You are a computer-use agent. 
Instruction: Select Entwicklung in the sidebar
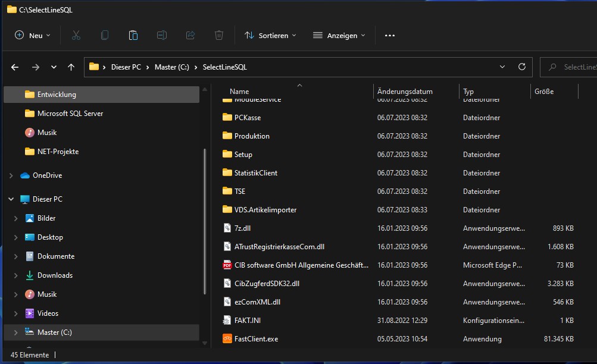[x=101, y=95]
